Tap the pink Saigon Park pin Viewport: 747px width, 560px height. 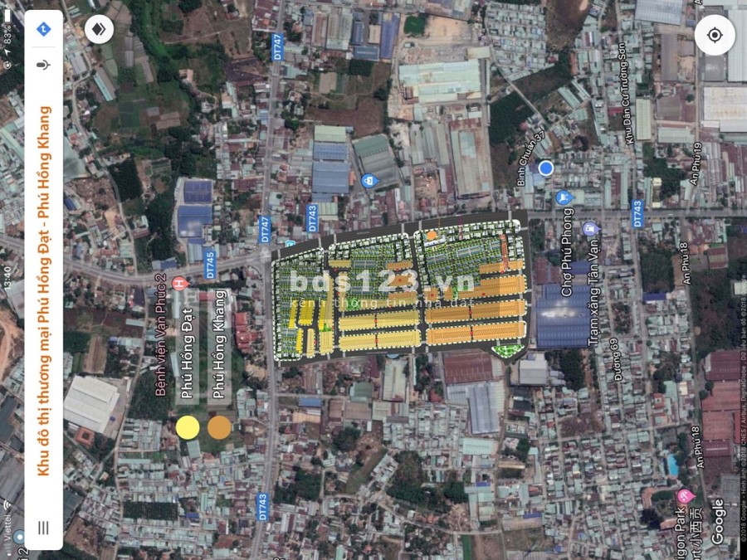(x=685, y=496)
